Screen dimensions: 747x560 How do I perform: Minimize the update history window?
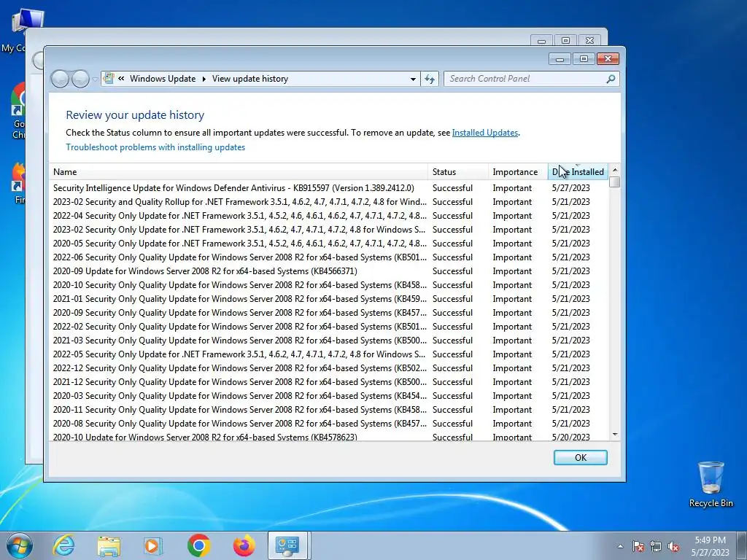click(560, 59)
